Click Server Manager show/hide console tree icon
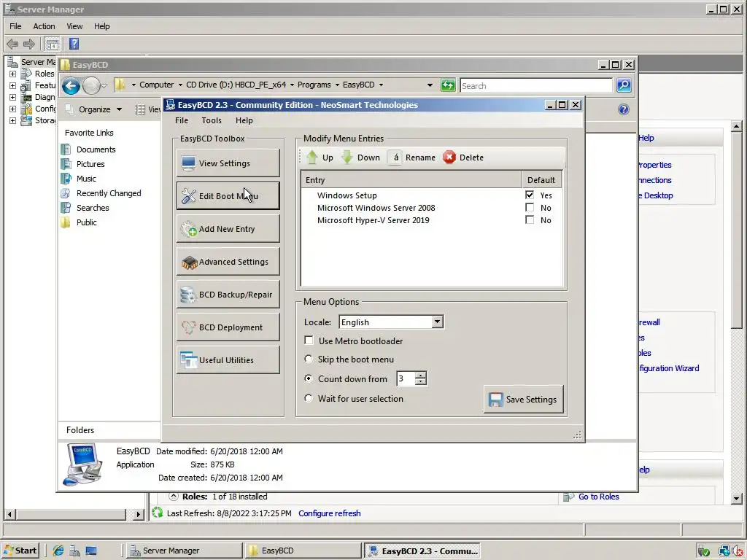Screen dimensions: 747x560 pos(53,44)
